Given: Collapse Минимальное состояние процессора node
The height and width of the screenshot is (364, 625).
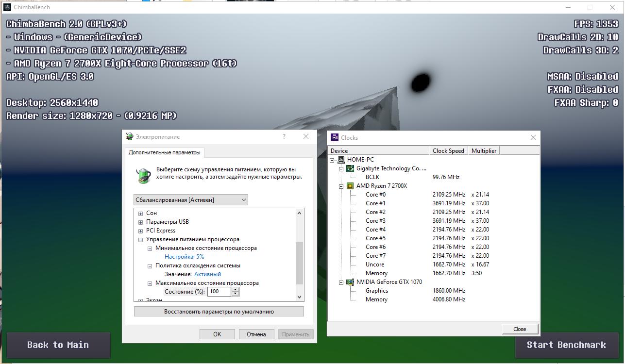Looking at the screenshot, I should (x=150, y=248).
